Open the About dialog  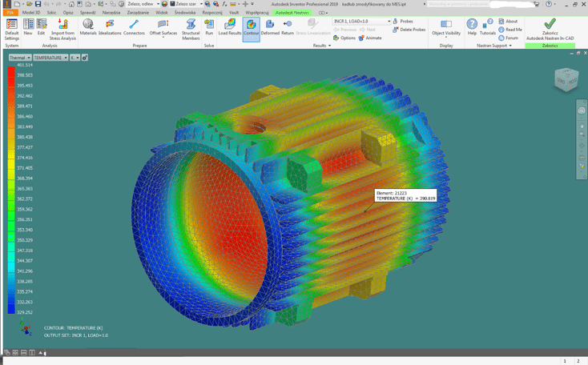point(508,22)
